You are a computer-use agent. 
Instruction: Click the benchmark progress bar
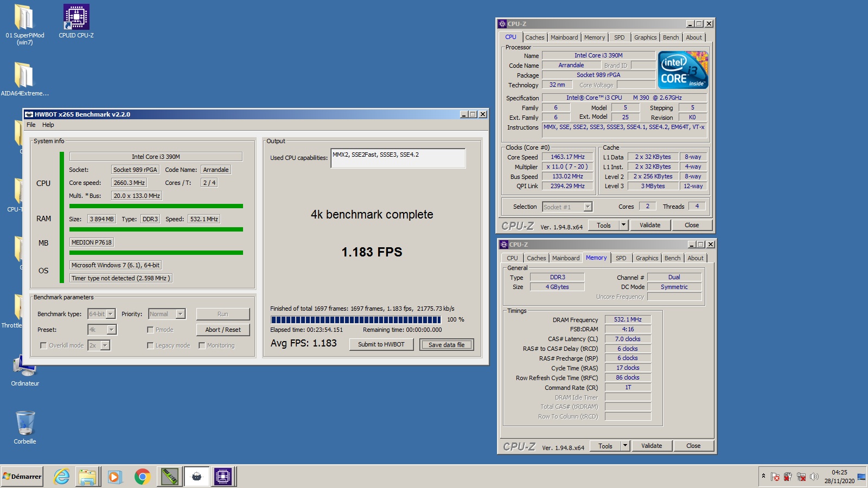point(356,319)
